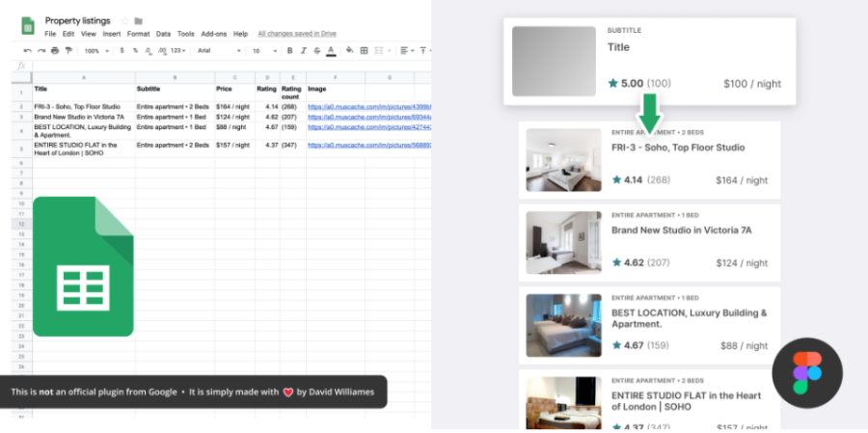Viewport: 868px width, 433px height.
Task: Open the View menu
Action: tap(89, 34)
